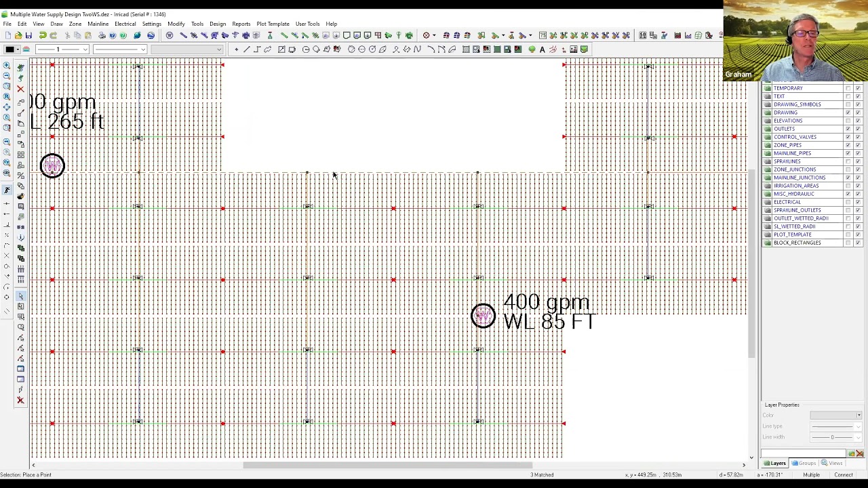This screenshot has height=488, width=868.
Task: Click the Print icon in toolbar
Action: pos(102,35)
